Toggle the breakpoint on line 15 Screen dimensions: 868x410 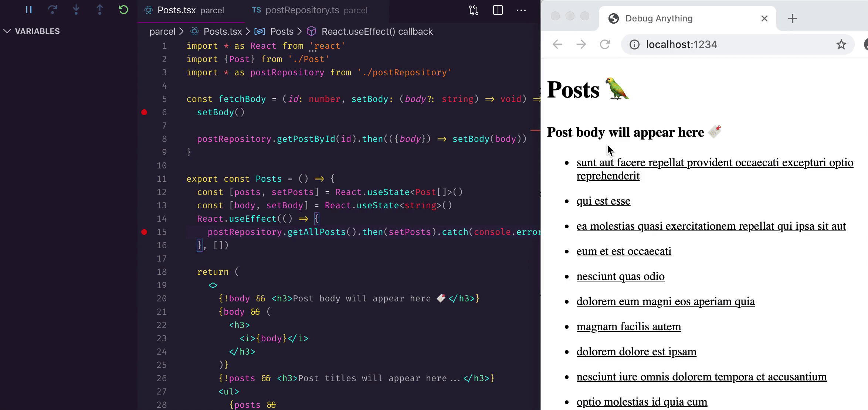pyautogui.click(x=144, y=232)
